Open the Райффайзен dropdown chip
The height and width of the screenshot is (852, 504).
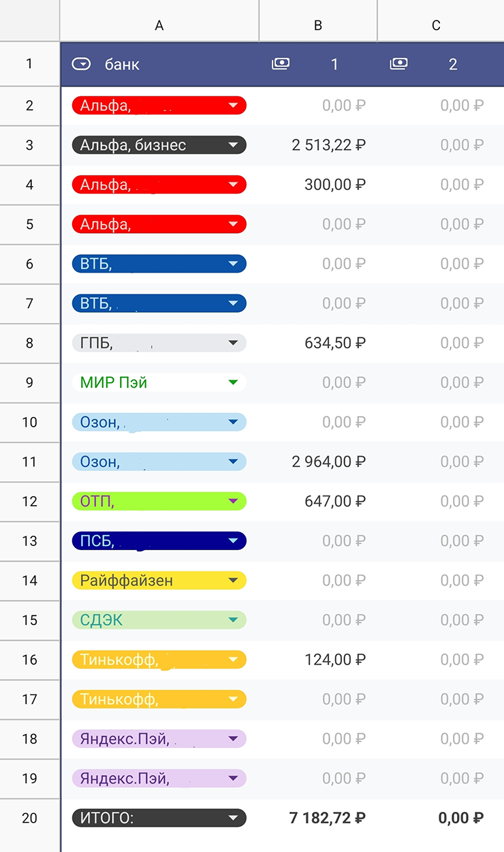[159, 581]
